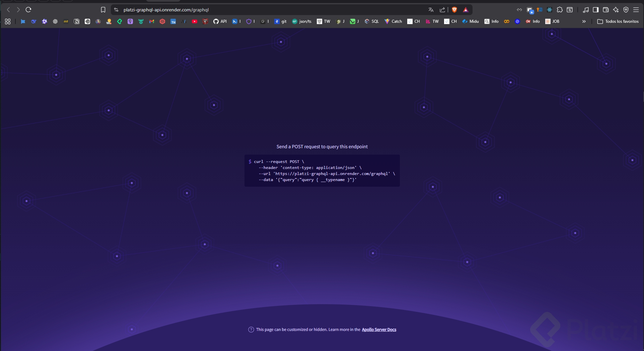Open the git bookmark
Viewport: 644px width, 351px height.
click(281, 21)
